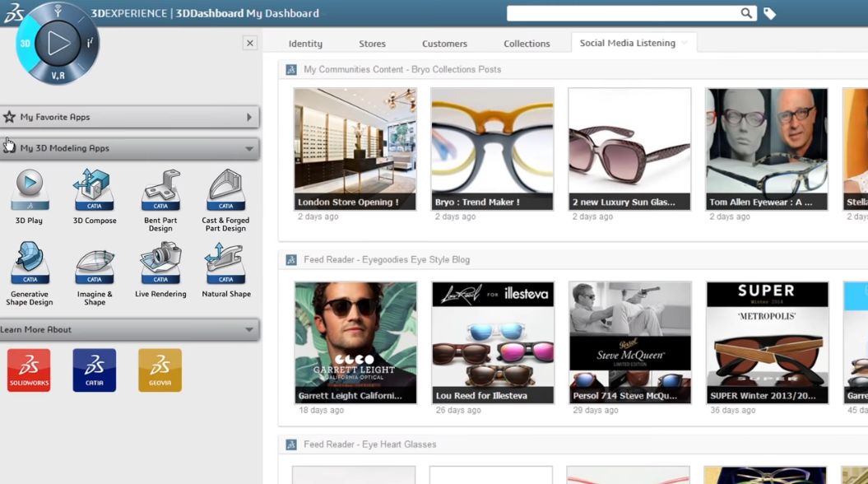Viewport: 868px width, 484px height.
Task: Open the tag icon beside search
Action: tap(769, 13)
